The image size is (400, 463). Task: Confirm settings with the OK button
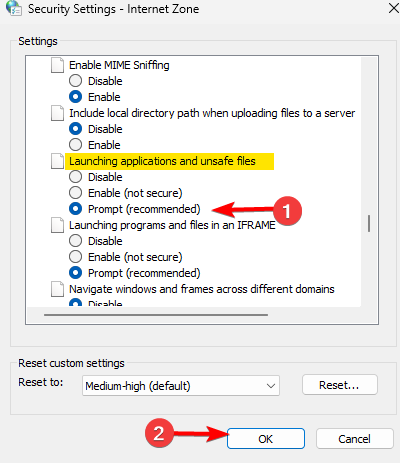266,439
